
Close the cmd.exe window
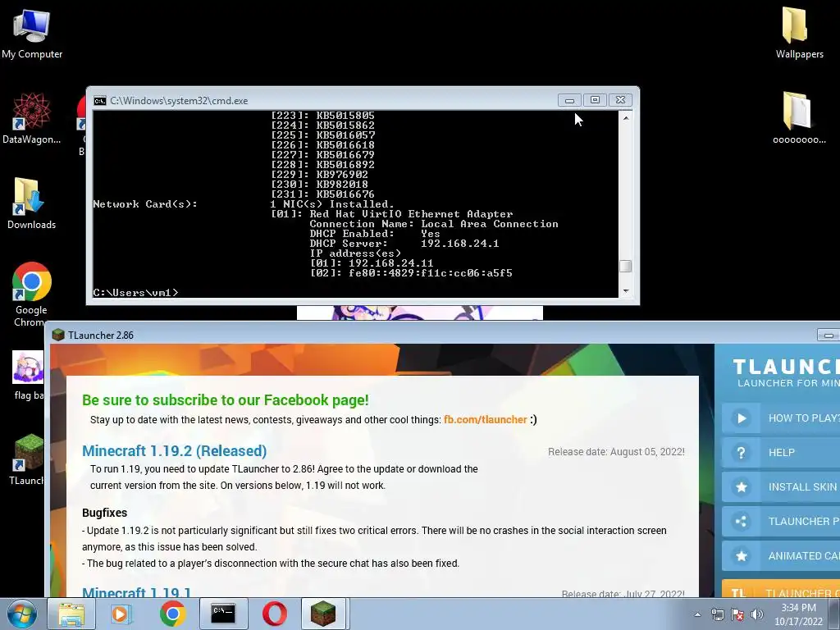pos(620,100)
